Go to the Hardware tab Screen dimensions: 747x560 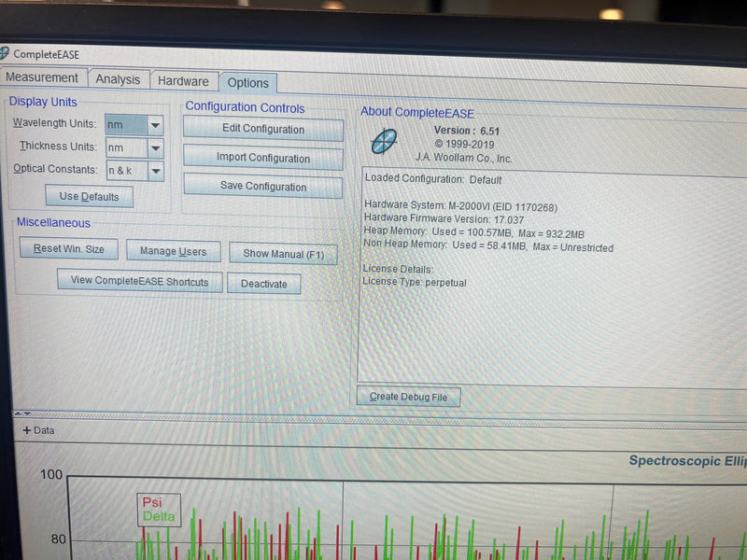coord(183,81)
